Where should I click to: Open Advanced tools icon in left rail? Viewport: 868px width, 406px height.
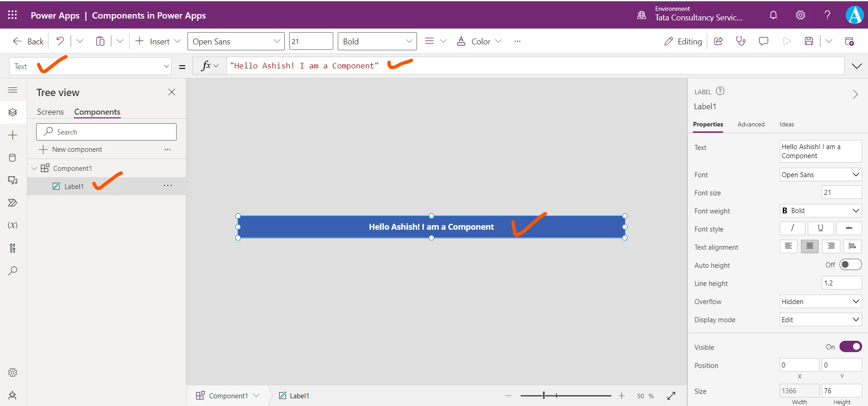pyautogui.click(x=13, y=248)
